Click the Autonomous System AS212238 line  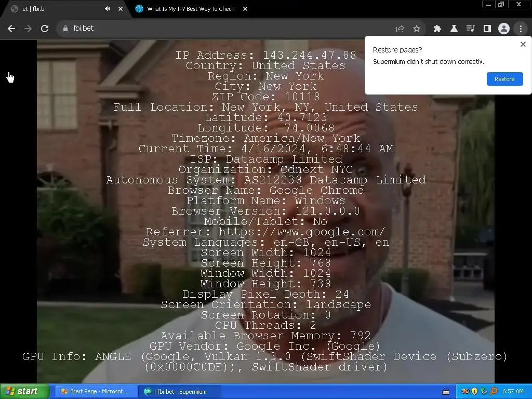pyautogui.click(x=266, y=180)
